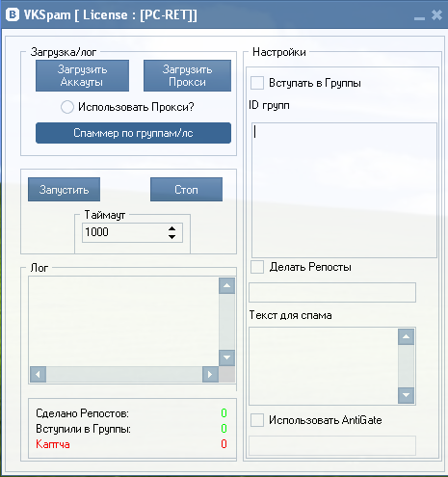Click the Вступили в Группы: label

[x=83, y=429]
